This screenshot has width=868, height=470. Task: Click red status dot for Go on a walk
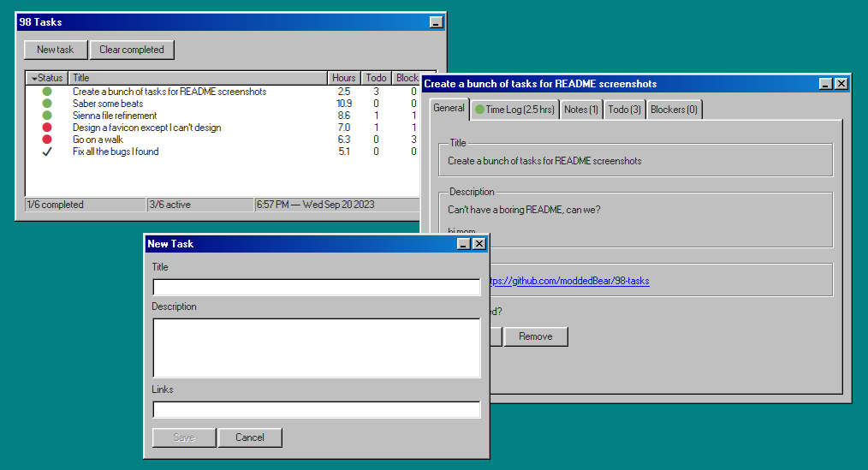(47, 140)
